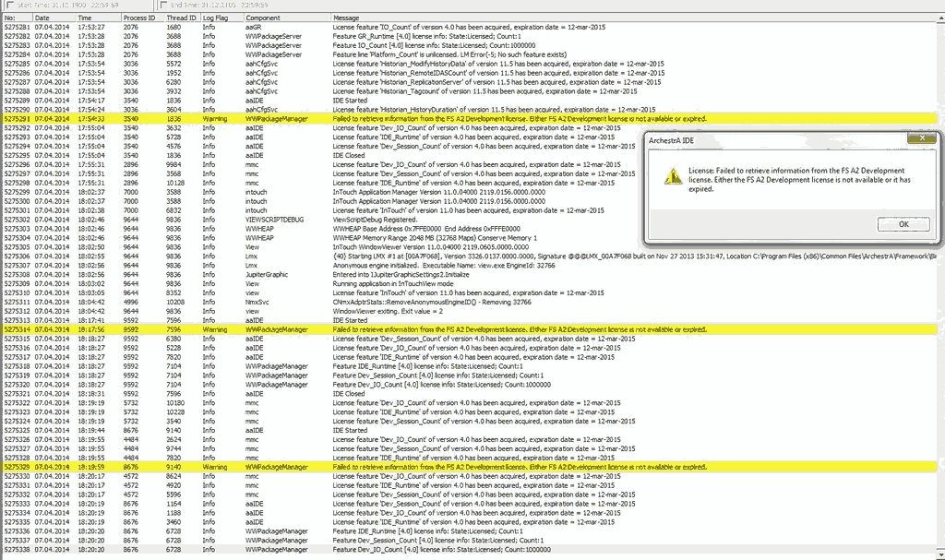Select the NmxSvc RemoveAnonymousEngineID log row
This screenshot has width=945, height=560.
[x=369, y=302]
